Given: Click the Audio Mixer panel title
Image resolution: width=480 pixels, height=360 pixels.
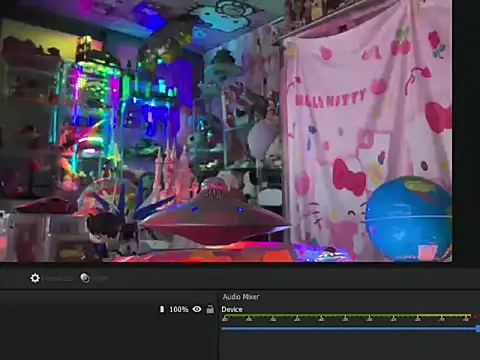Looking at the screenshot, I should [x=241, y=297].
